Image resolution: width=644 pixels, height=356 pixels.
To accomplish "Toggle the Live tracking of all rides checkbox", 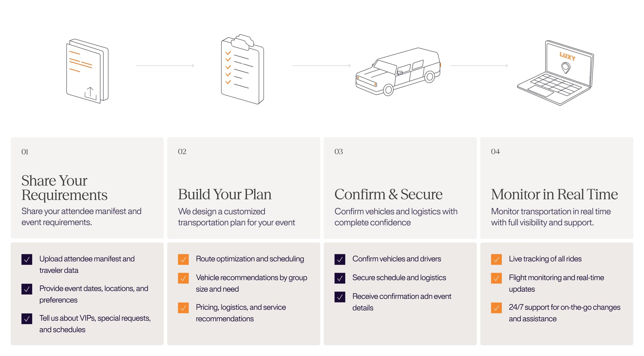I will tap(496, 260).
